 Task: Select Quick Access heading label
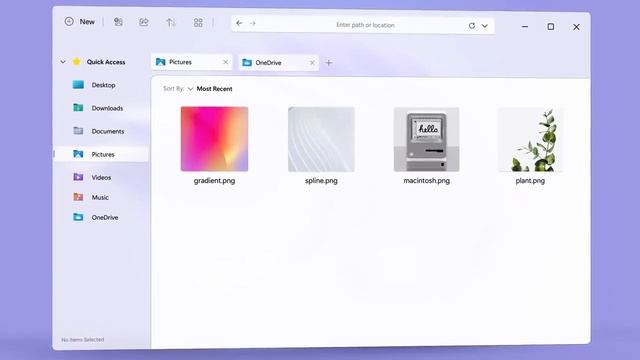pyautogui.click(x=106, y=62)
